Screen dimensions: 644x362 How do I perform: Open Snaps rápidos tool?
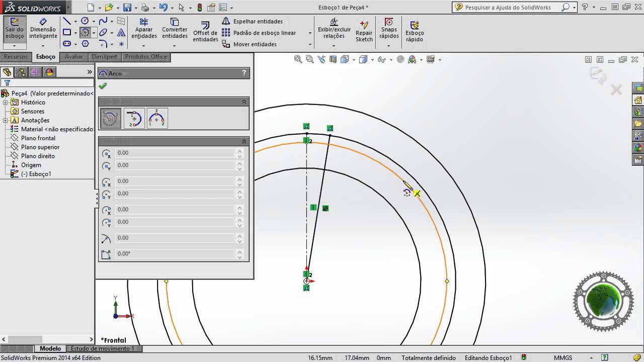tap(389, 28)
